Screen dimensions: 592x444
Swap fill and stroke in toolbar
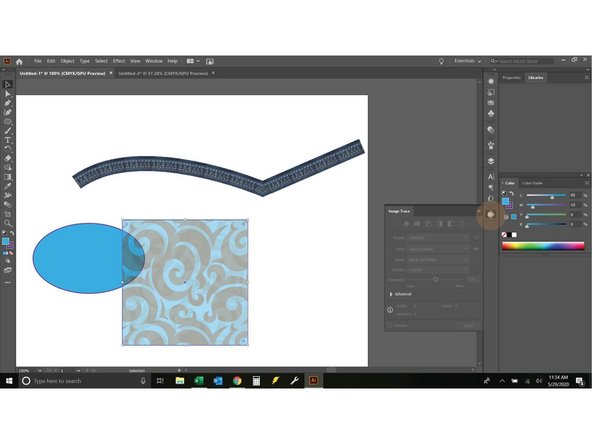[12, 234]
